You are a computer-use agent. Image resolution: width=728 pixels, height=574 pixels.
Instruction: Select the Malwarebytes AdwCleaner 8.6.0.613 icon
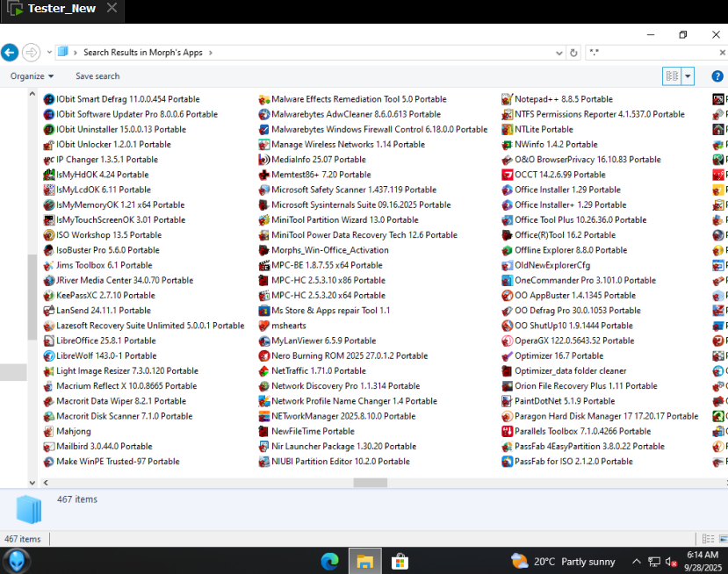pos(264,114)
